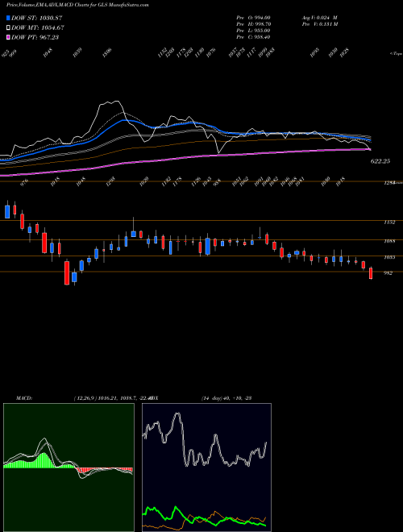Click the MACD: panel heading
This screenshot has width=403, height=532.
point(24,398)
